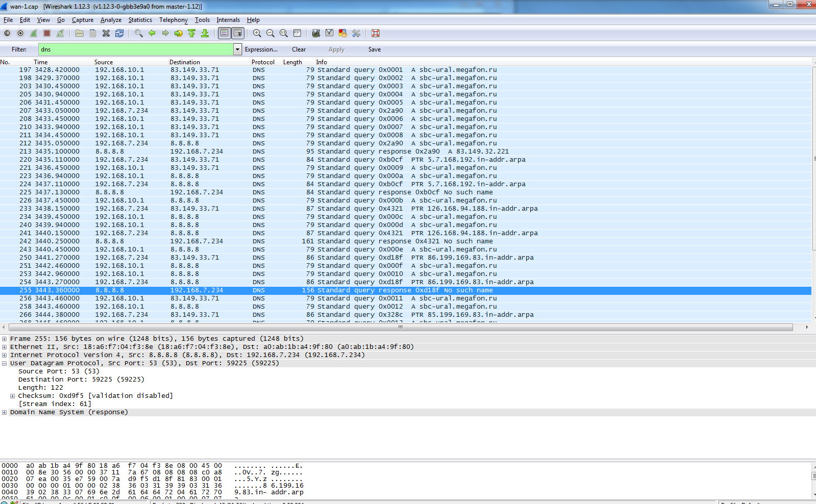
Task: Expand the Checksum 0xd9f5 node
Action: point(12,396)
